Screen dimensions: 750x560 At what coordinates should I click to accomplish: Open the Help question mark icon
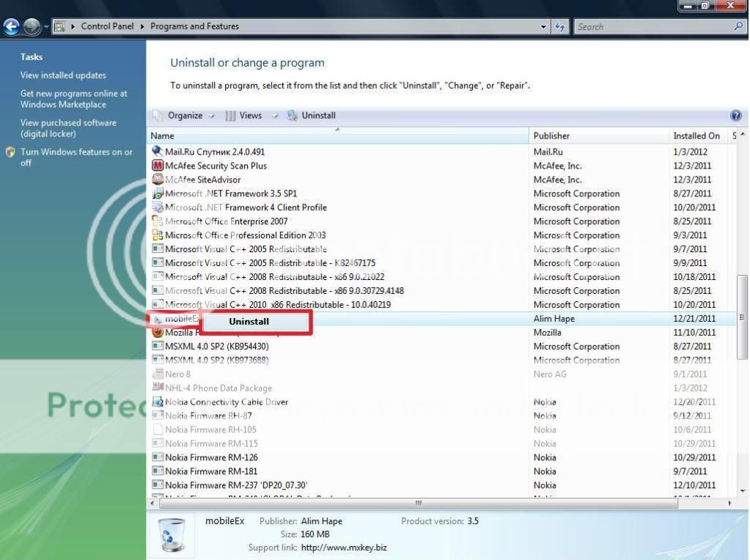735,115
